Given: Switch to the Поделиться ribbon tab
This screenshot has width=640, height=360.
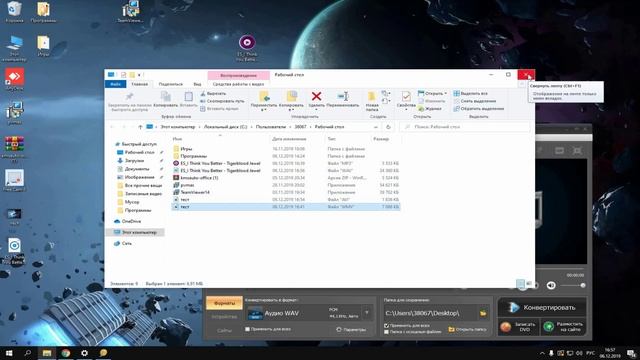Looking at the screenshot, I should [171, 84].
